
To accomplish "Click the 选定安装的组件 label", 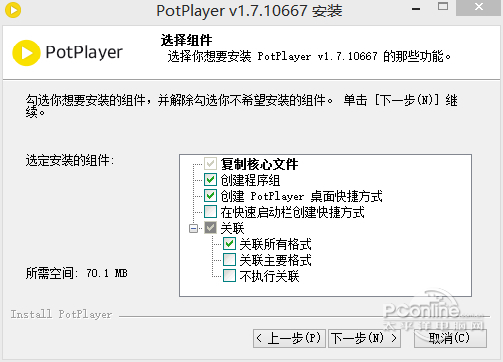I will tap(70, 161).
